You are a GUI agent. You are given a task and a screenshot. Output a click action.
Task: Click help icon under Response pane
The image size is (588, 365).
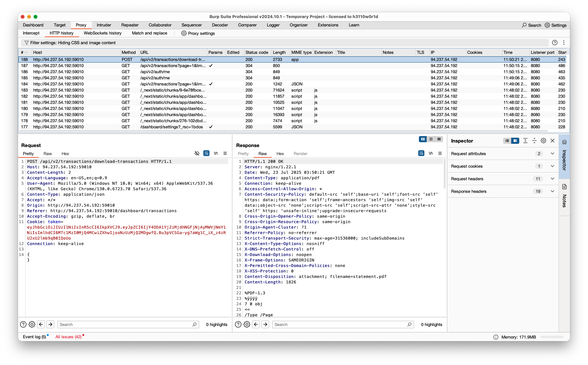click(x=238, y=324)
